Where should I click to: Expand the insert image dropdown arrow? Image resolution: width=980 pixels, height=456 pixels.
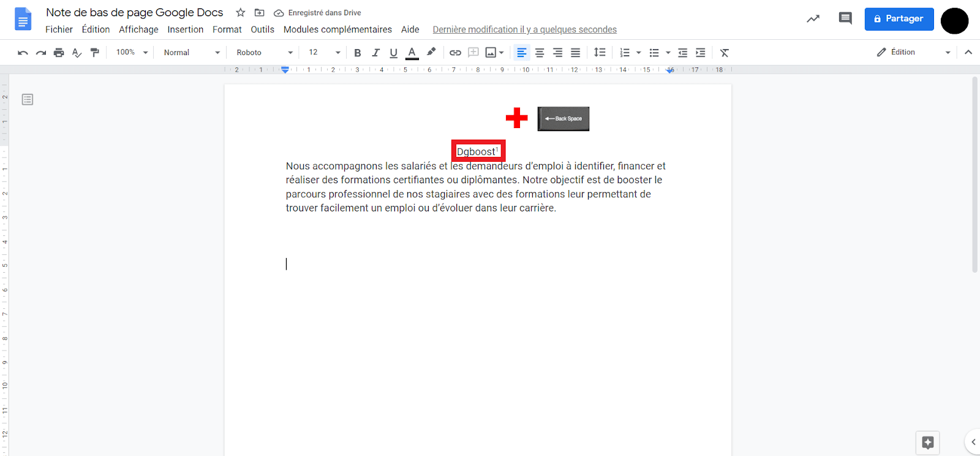pyautogui.click(x=502, y=53)
